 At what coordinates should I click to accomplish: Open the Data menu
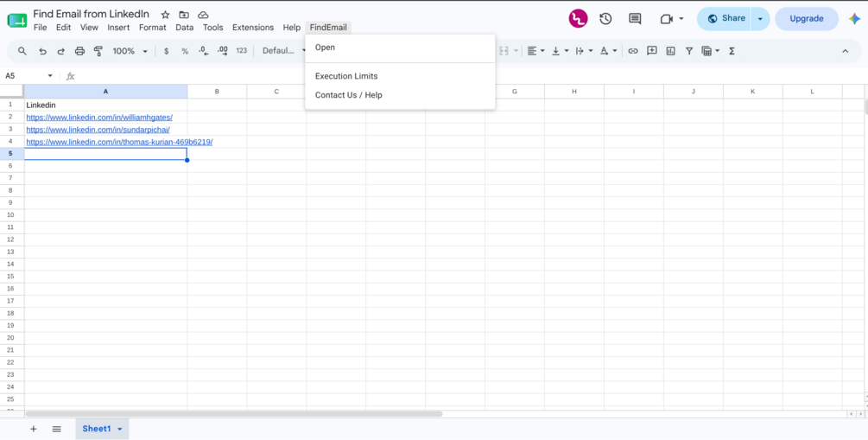click(x=184, y=27)
